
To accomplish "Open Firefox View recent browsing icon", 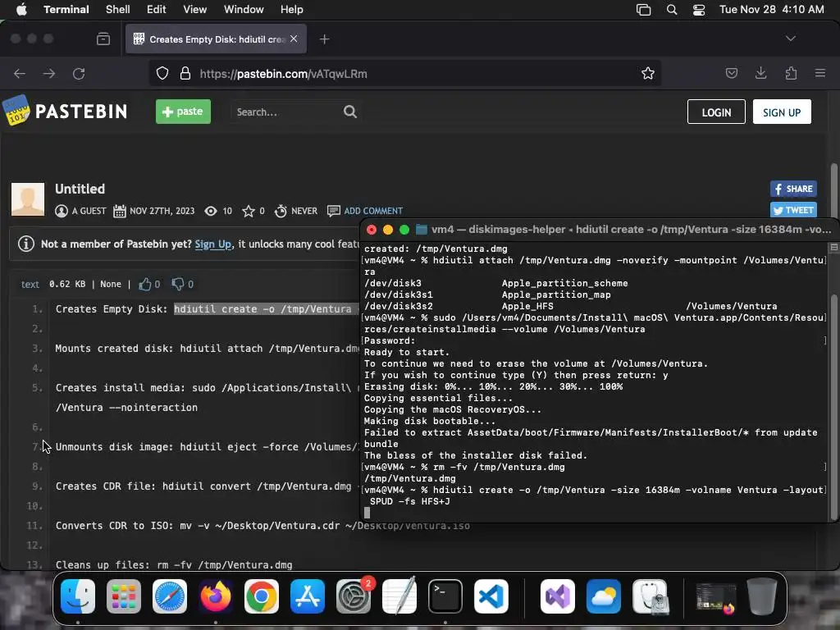I will tap(103, 39).
